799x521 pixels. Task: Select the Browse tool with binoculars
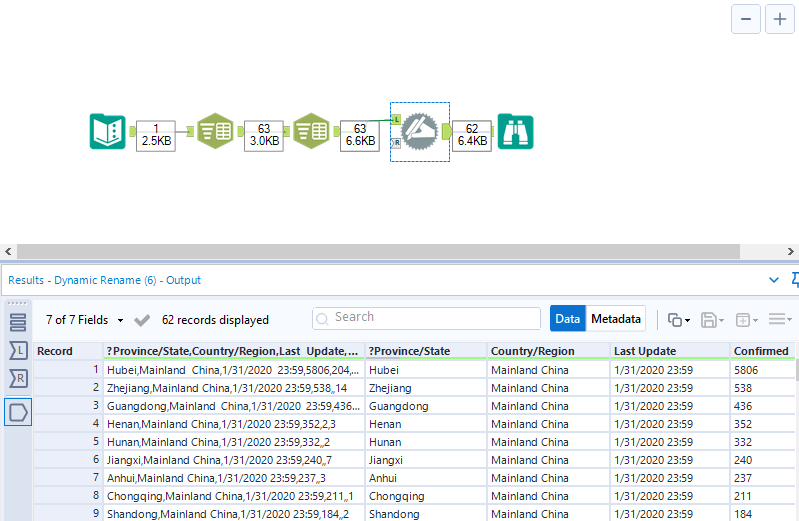coord(516,132)
